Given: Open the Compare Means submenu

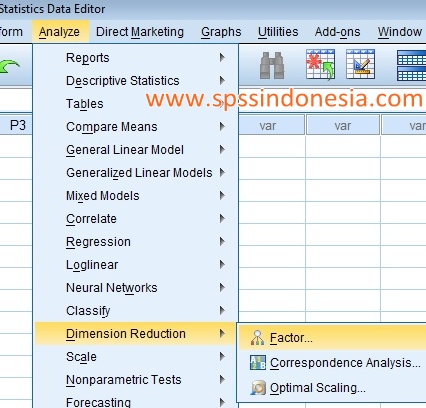Looking at the screenshot, I should (x=136, y=127).
